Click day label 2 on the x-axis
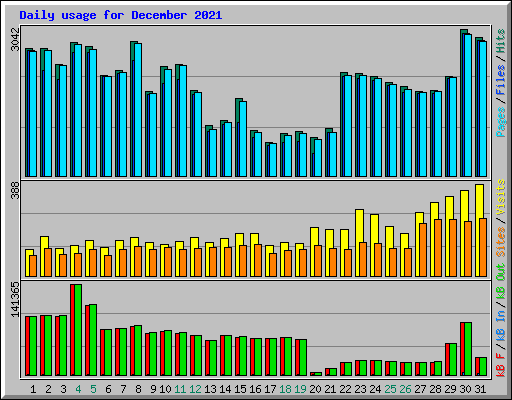This screenshot has width=512, height=400. point(48,389)
